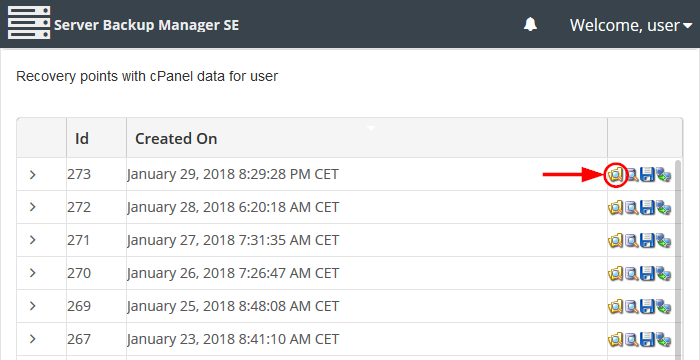The image size is (700, 360).
Task: Browse files for recovery point 270
Action: pos(615,273)
